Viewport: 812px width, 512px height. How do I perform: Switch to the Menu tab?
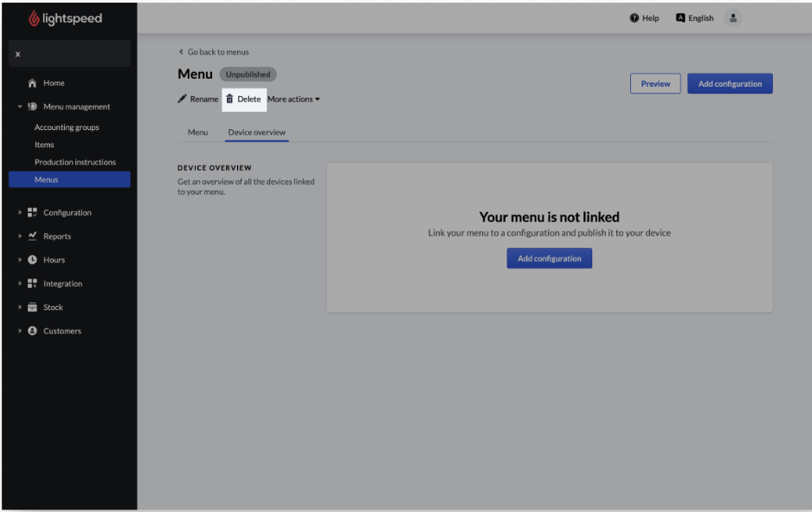coord(197,133)
